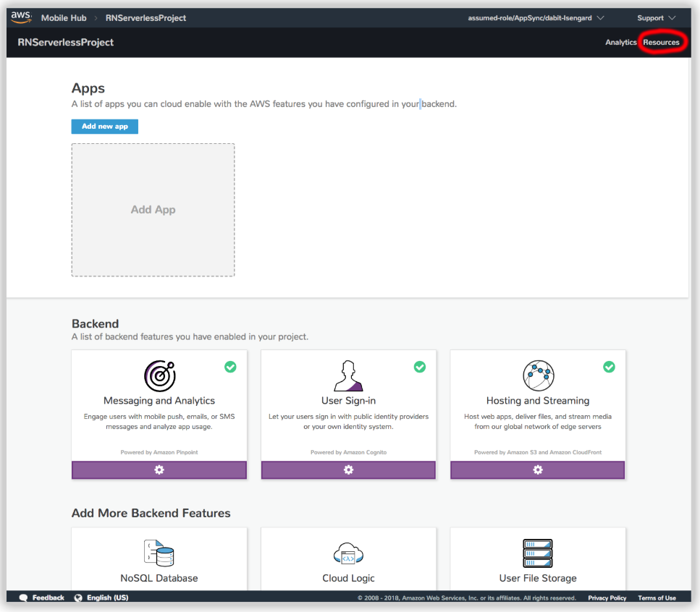Open the language selector English (US)
This screenshot has height=612, width=700.
pyautogui.click(x=108, y=598)
